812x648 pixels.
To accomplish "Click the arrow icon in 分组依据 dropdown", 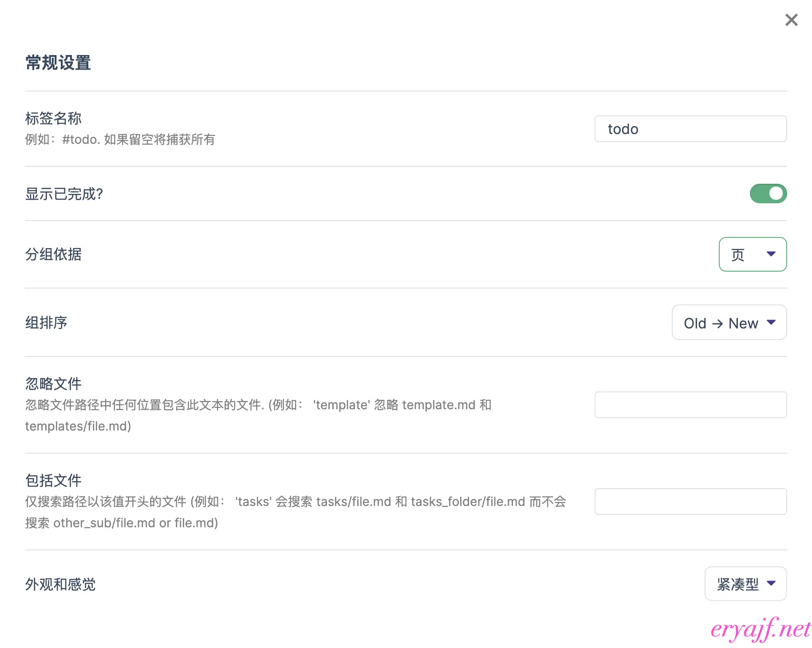I will (x=771, y=254).
